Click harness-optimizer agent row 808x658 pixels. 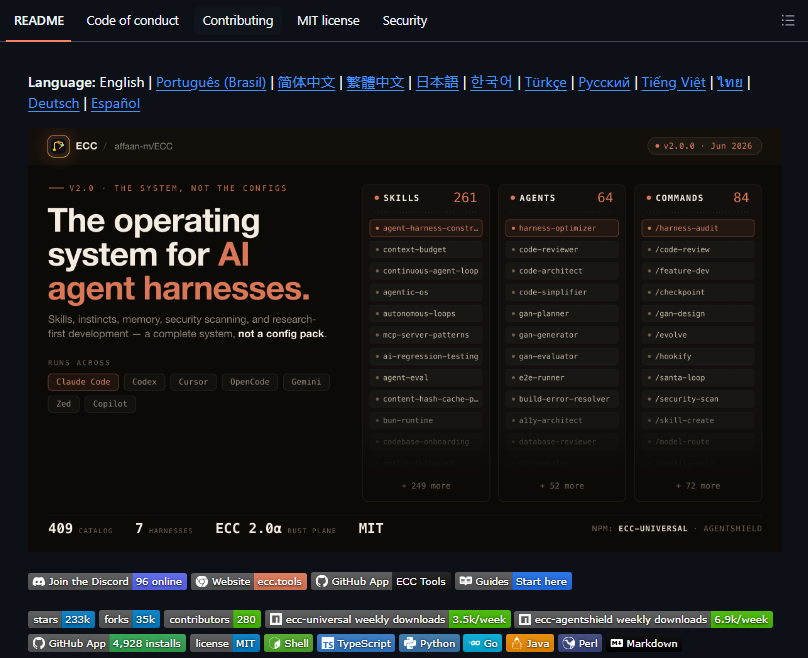pos(562,228)
